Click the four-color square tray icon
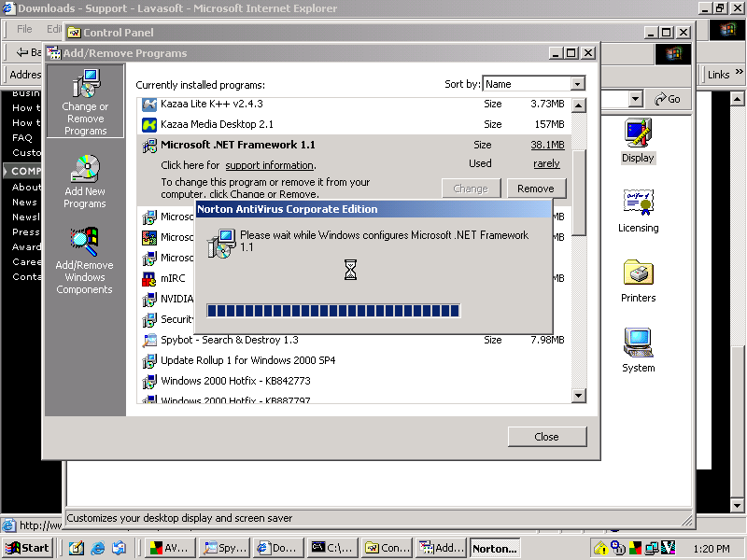 click(x=635, y=549)
